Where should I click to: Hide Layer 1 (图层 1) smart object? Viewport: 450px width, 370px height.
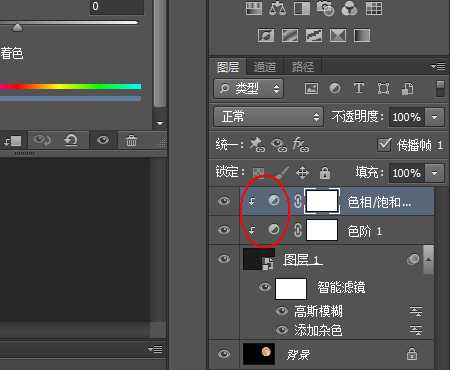[x=224, y=259]
